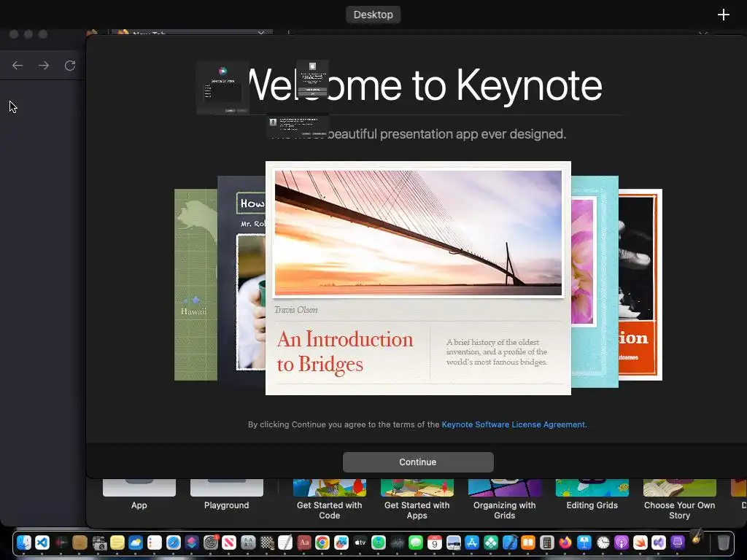Open Finder from the dock

(24, 542)
